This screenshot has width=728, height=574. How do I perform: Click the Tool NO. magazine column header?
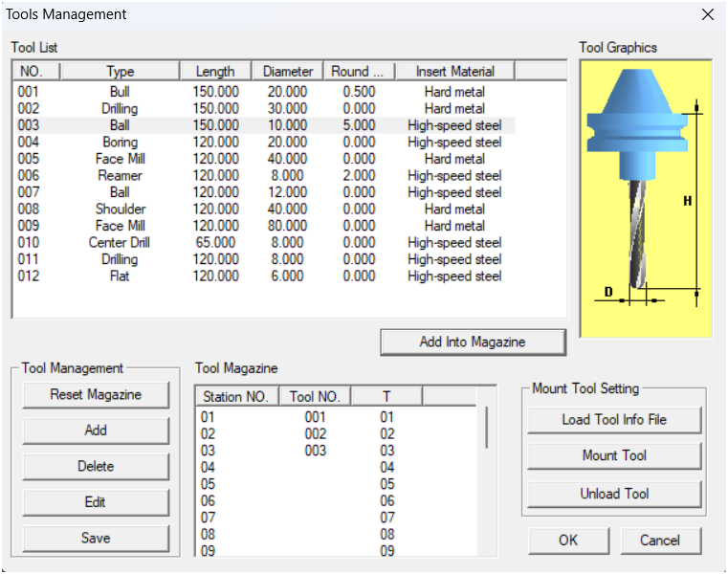pos(316,397)
